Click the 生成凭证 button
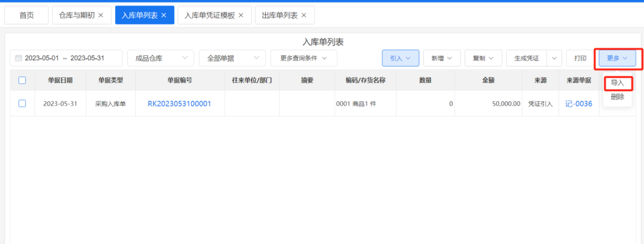This screenshot has height=244, width=644. (x=527, y=58)
